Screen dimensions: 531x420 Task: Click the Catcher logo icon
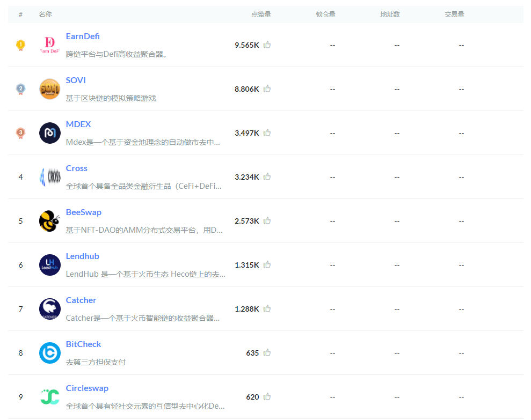tap(50, 309)
